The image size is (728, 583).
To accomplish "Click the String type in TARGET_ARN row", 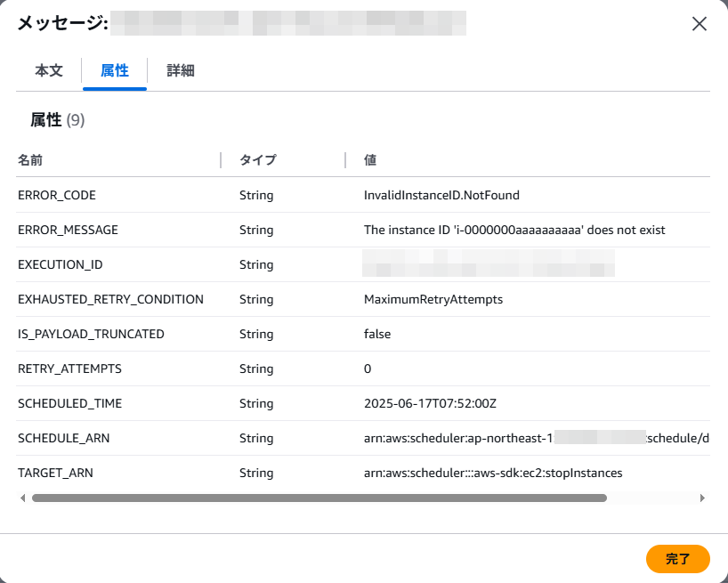I will pos(256,473).
